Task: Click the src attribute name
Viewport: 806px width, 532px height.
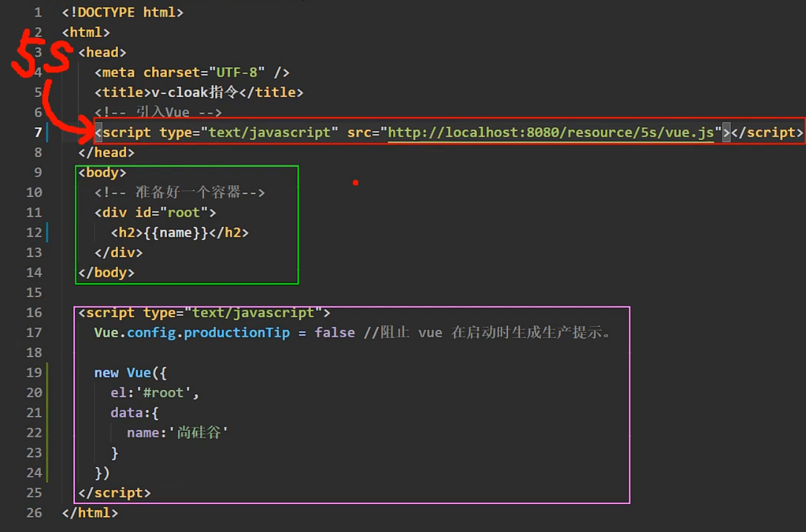Action: (x=359, y=132)
